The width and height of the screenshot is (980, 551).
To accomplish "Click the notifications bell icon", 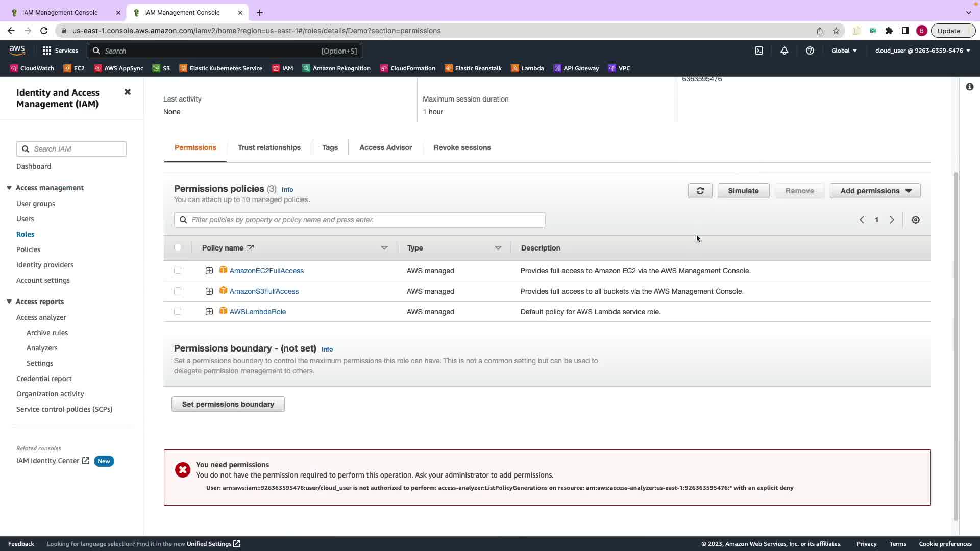I will click(x=785, y=51).
